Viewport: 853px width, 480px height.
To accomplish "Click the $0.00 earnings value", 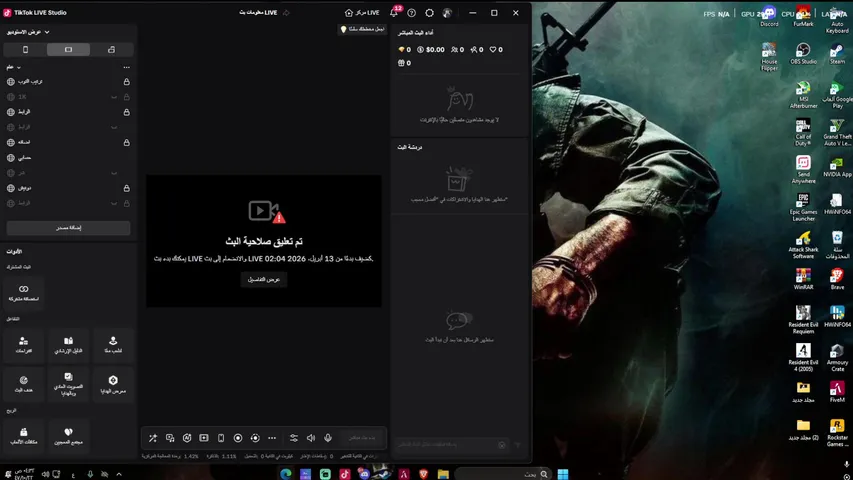I will [x=431, y=50].
